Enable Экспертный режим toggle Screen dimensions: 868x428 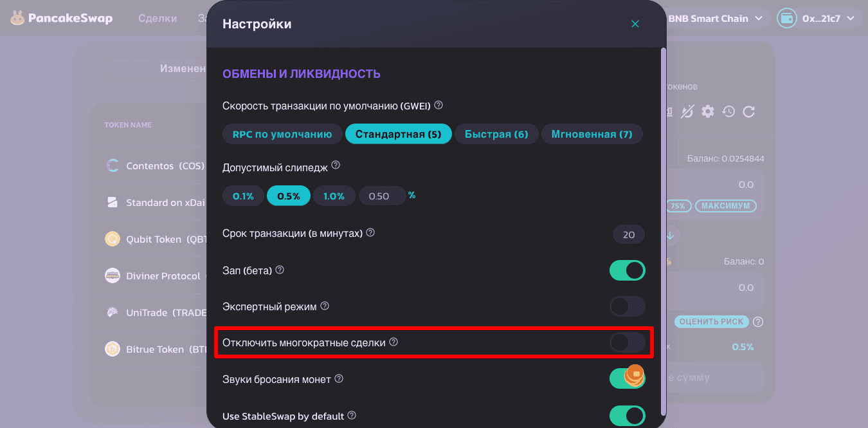[x=627, y=306]
